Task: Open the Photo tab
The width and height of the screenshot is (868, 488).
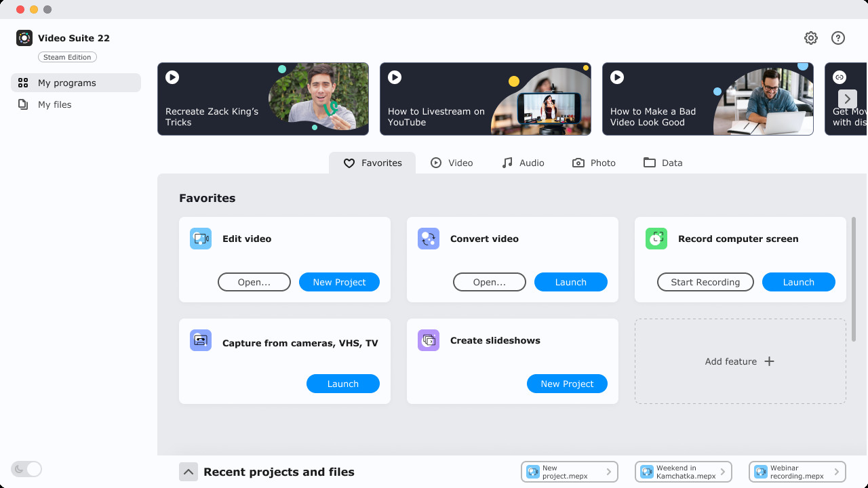Action: pos(593,163)
